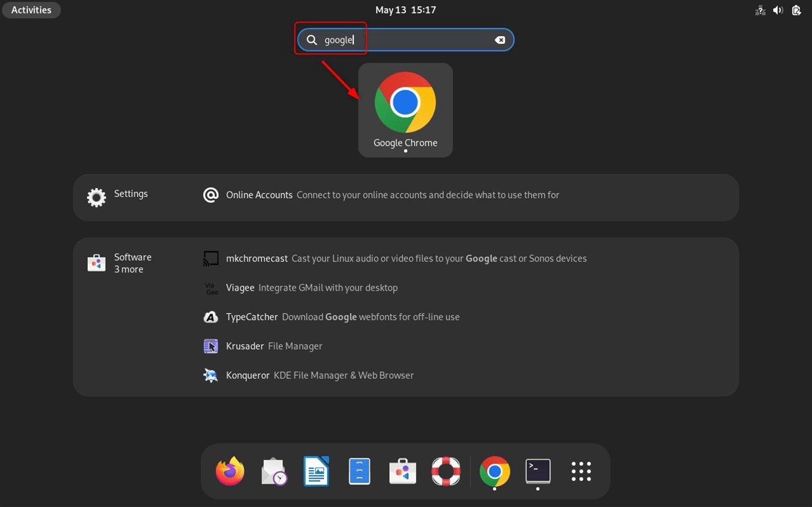The image size is (812, 507).
Task: Click "Download Google webfonts for off-line use" text
Action: point(371,317)
